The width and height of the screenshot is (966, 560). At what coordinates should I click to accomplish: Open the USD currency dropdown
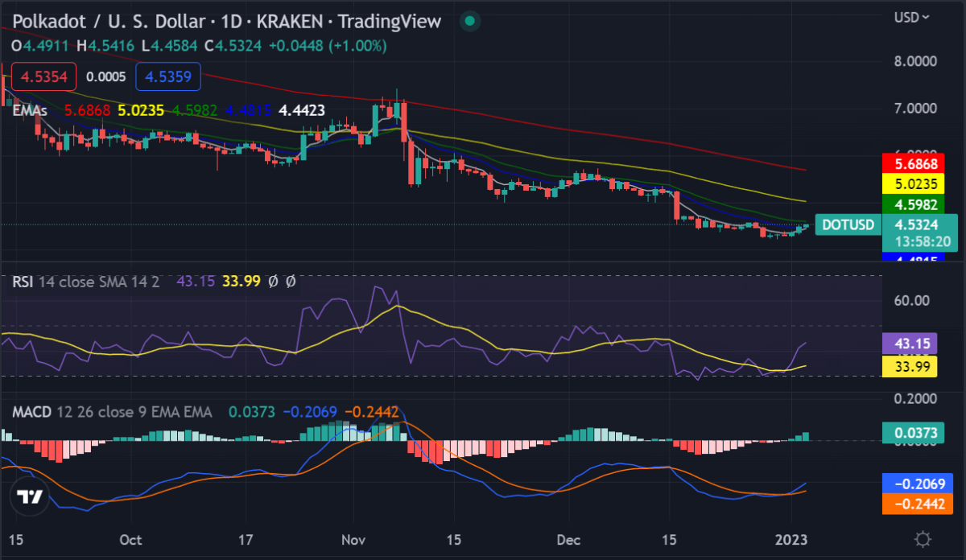pyautogui.click(x=912, y=16)
